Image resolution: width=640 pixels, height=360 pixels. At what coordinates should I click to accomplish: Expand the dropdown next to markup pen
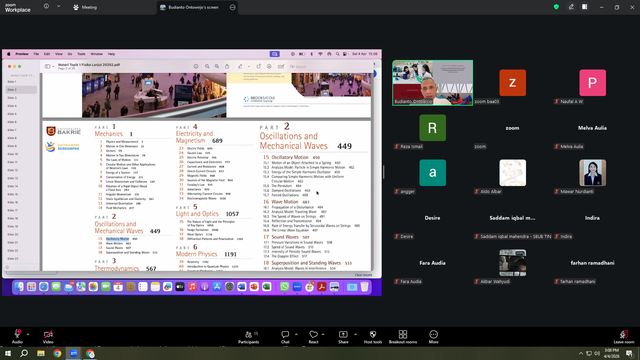(249, 66)
